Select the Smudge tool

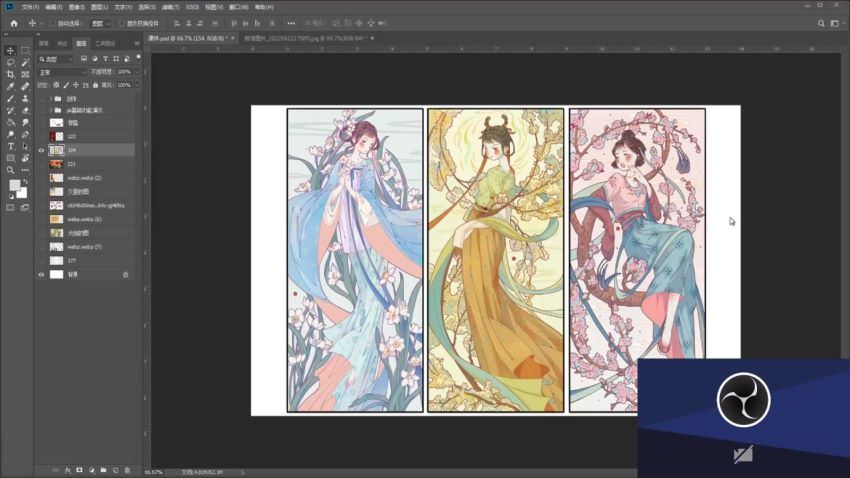point(25,122)
